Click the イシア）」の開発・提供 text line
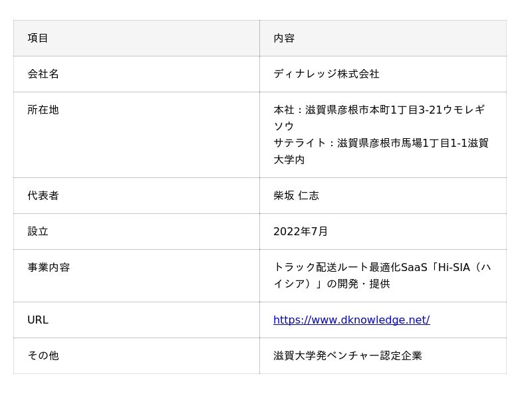This screenshot has width=532, height=394. point(332,284)
